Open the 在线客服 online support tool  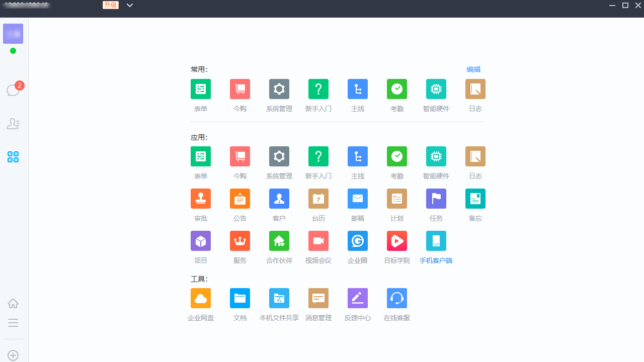click(x=396, y=298)
